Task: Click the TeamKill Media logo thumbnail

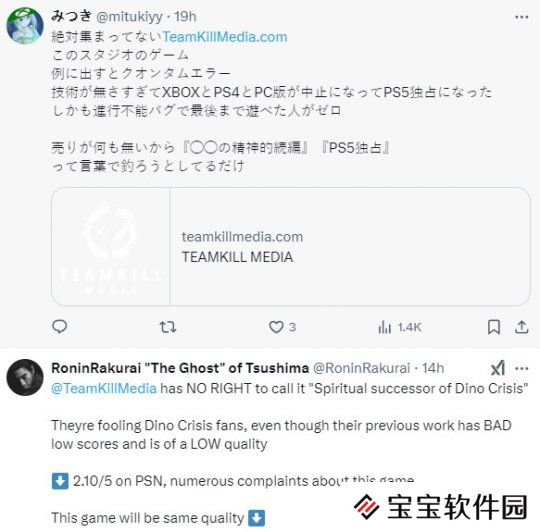Action: coord(111,247)
